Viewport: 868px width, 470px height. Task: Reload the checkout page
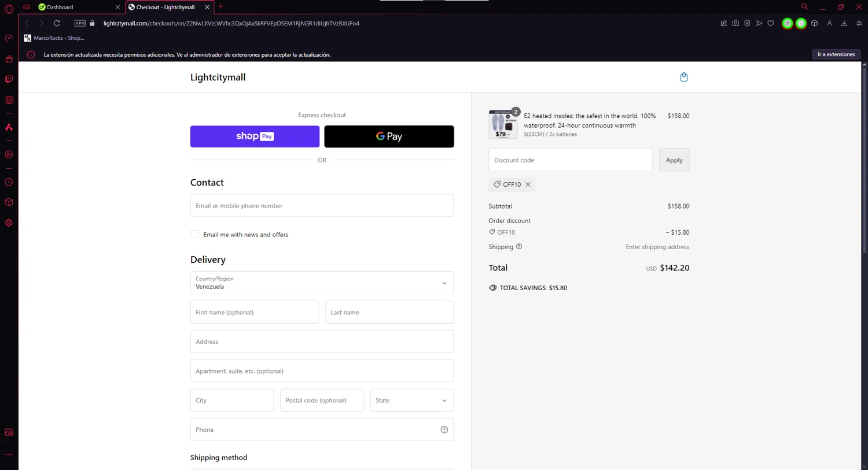[57, 23]
